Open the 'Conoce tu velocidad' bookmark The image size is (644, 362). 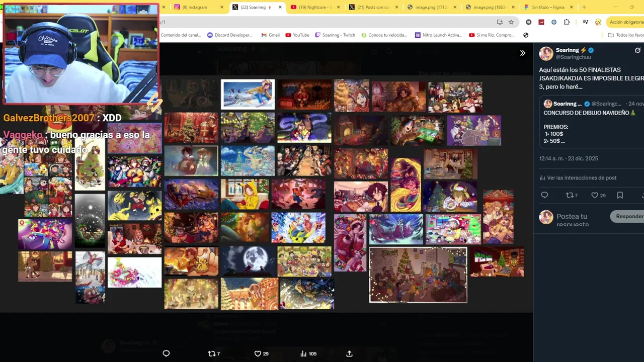click(x=384, y=35)
